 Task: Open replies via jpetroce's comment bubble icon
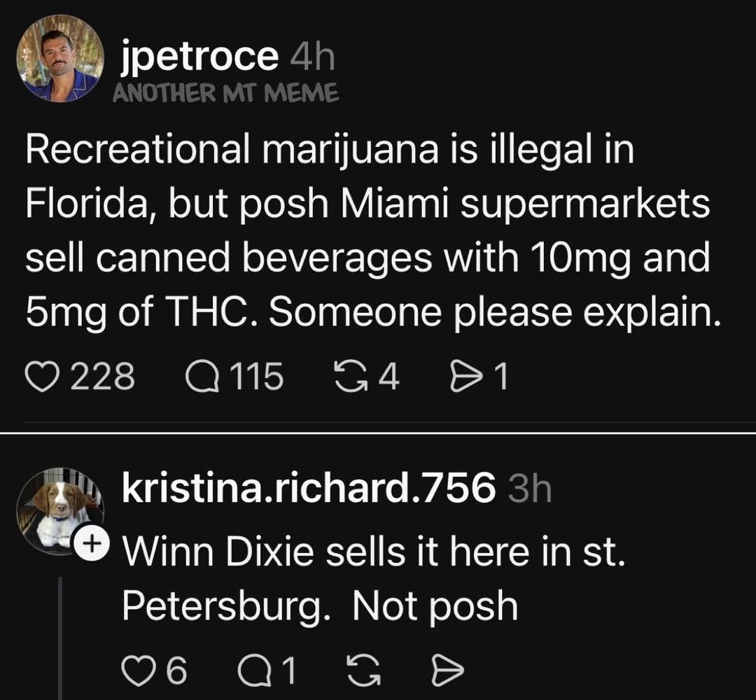click(x=202, y=379)
